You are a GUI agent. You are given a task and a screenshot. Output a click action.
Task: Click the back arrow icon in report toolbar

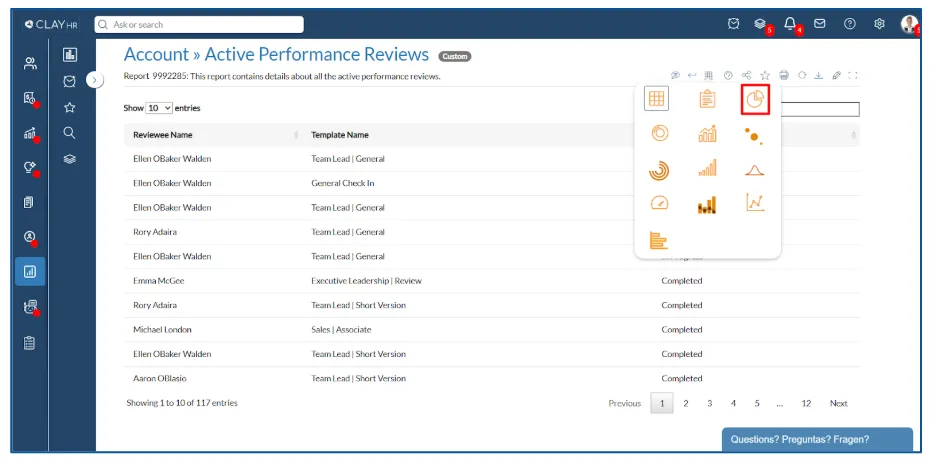click(x=692, y=75)
